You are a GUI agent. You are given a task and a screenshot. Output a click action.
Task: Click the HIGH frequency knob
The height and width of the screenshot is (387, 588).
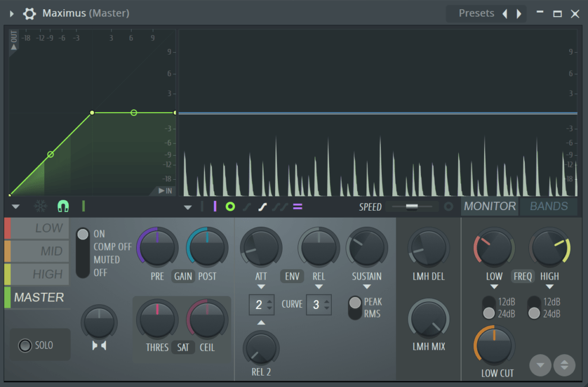coord(550,247)
